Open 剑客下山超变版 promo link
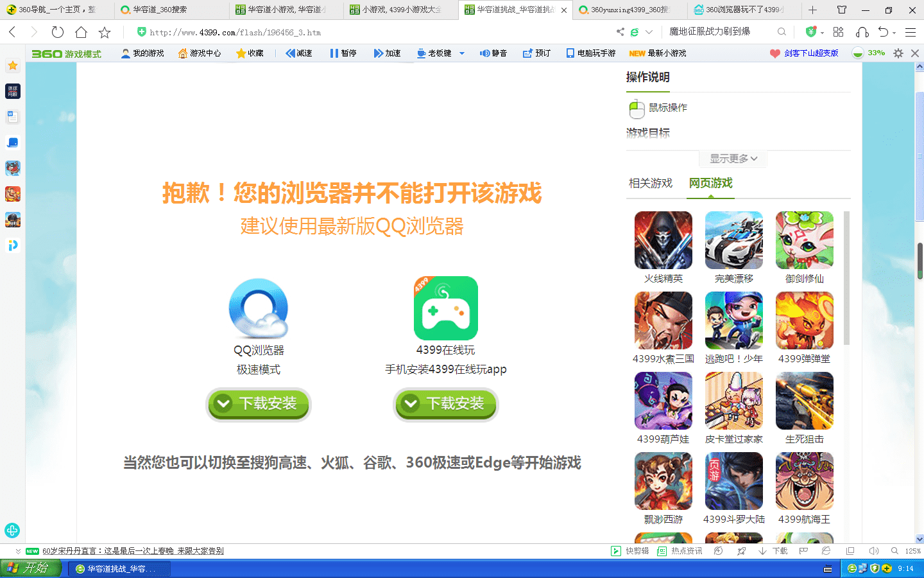 click(805, 53)
